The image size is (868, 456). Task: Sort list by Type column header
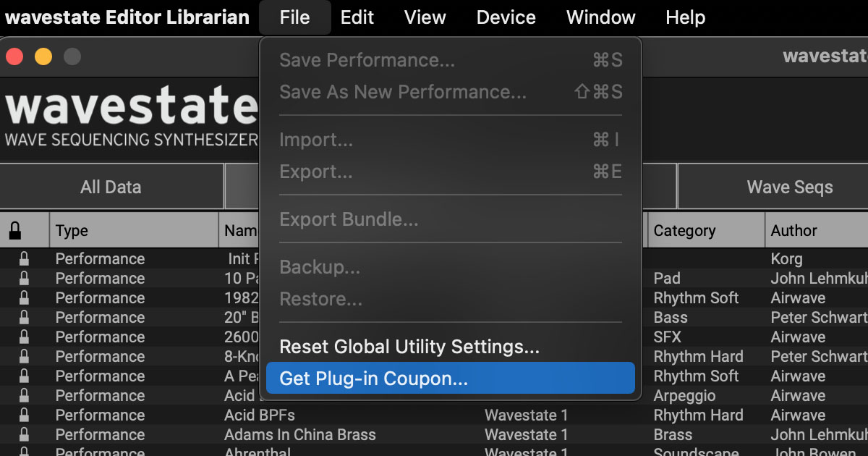[72, 231]
